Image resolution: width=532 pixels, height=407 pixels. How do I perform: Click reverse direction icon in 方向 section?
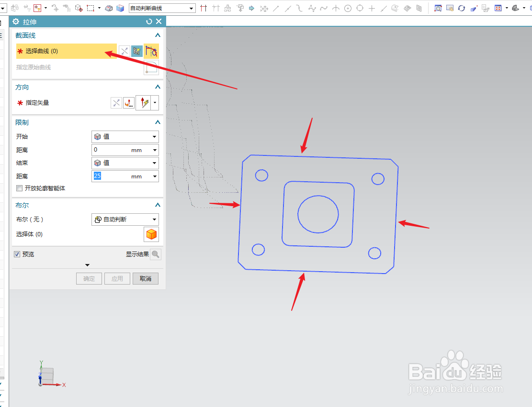click(x=116, y=103)
